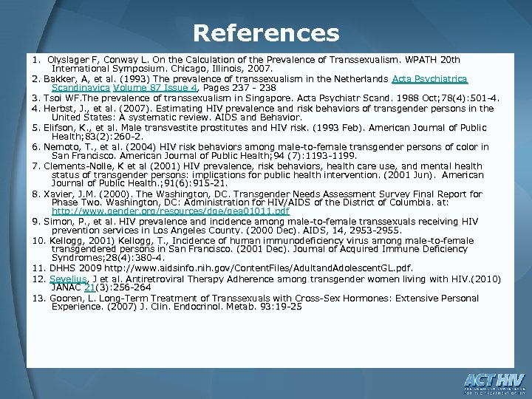This screenshot has height=399, width=532.
Task: Select the Gooren, L. reference line
Action: [256, 303]
